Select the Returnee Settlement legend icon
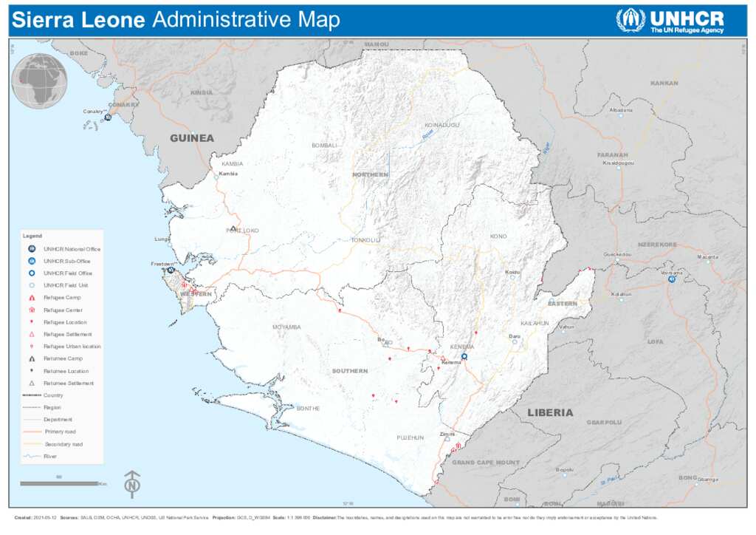The height and width of the screenshot is (535, 756). point(32,383)
